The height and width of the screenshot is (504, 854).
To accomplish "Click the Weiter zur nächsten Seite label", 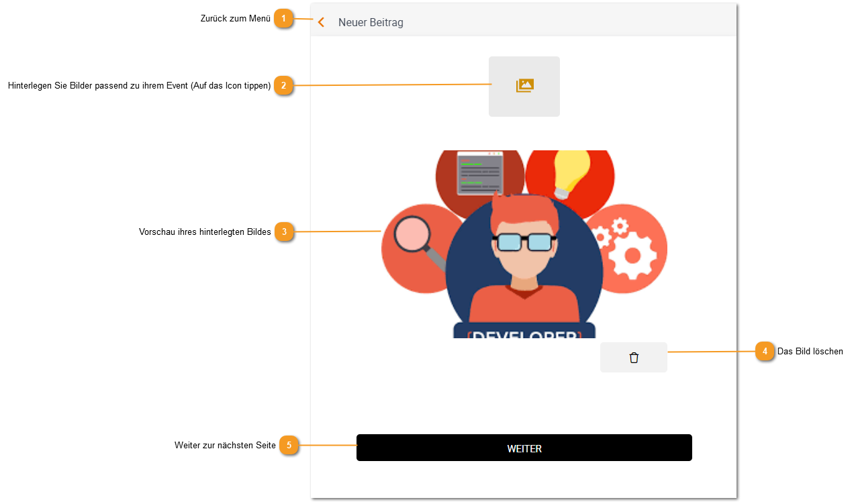I will [225, 445].
